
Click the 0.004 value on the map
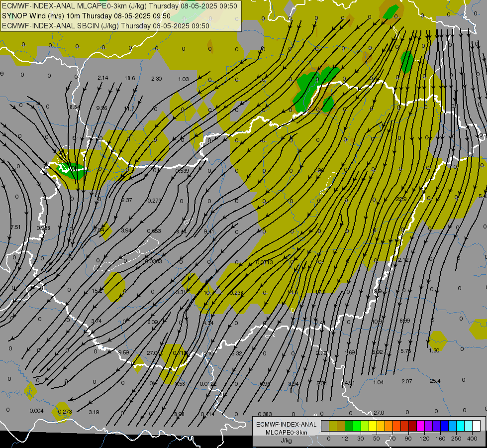tap(37, 411)
